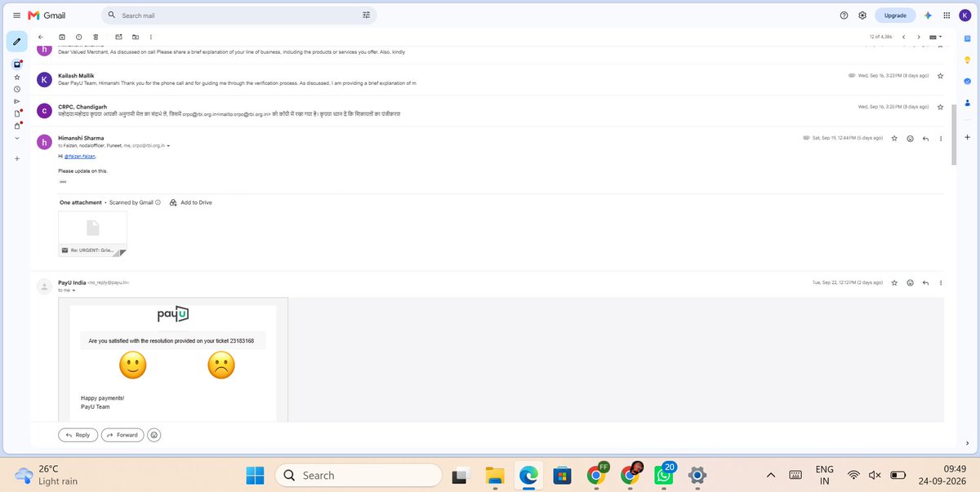Show search options filter icon

(367, 16)
